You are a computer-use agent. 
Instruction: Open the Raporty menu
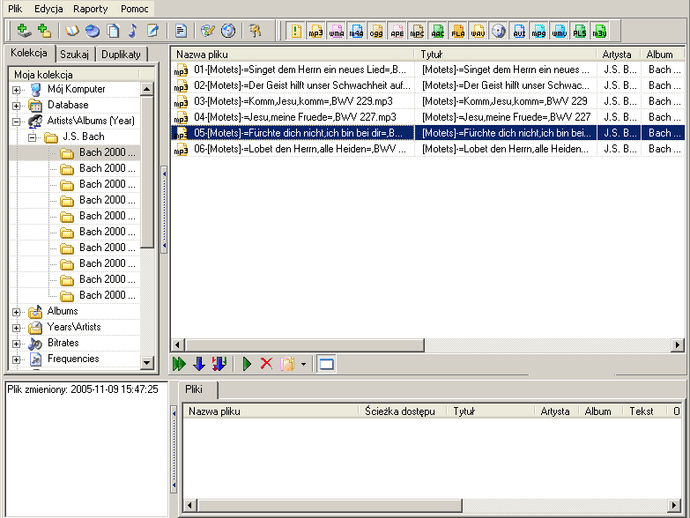tap(90, 8)
